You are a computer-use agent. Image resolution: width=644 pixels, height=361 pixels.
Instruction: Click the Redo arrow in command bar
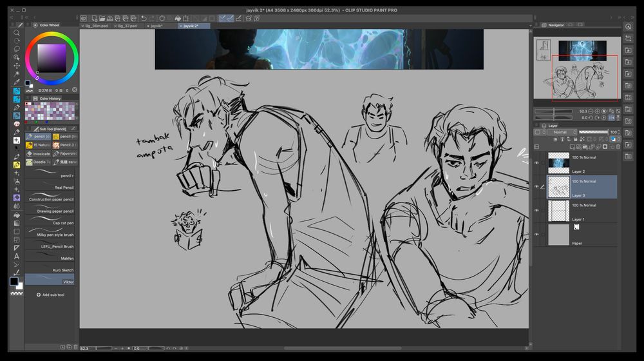(x=151, y=18)
